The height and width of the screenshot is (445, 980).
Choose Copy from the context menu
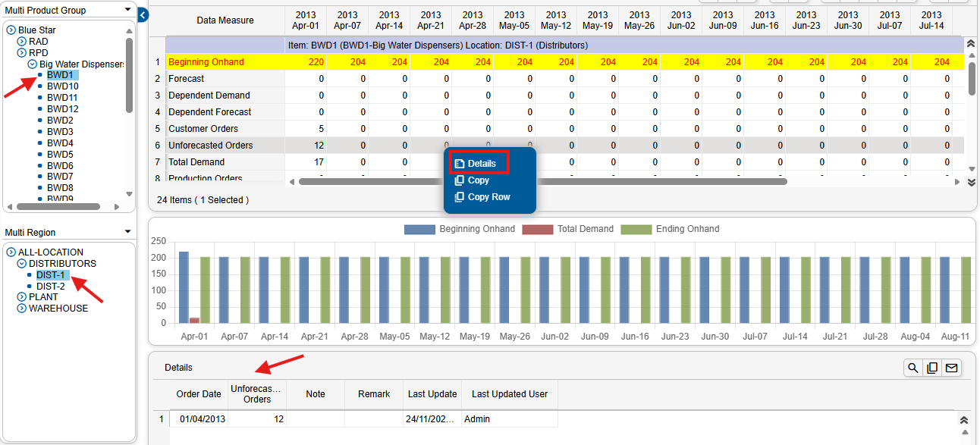click(x=473, y=180)
